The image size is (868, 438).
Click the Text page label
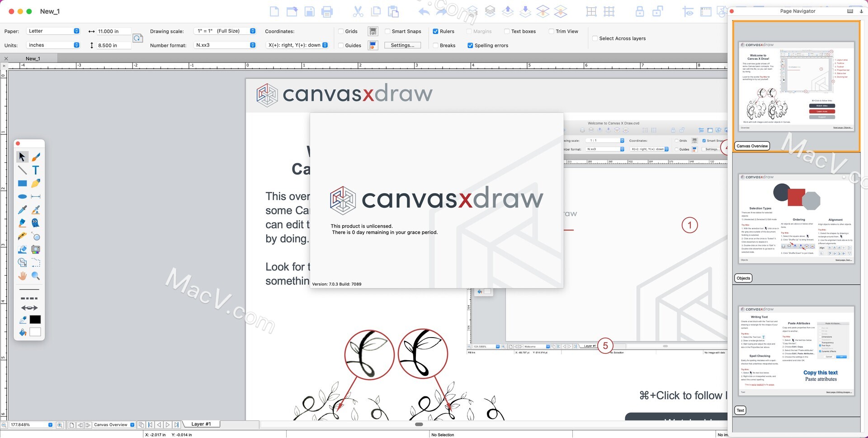point(740,410)
